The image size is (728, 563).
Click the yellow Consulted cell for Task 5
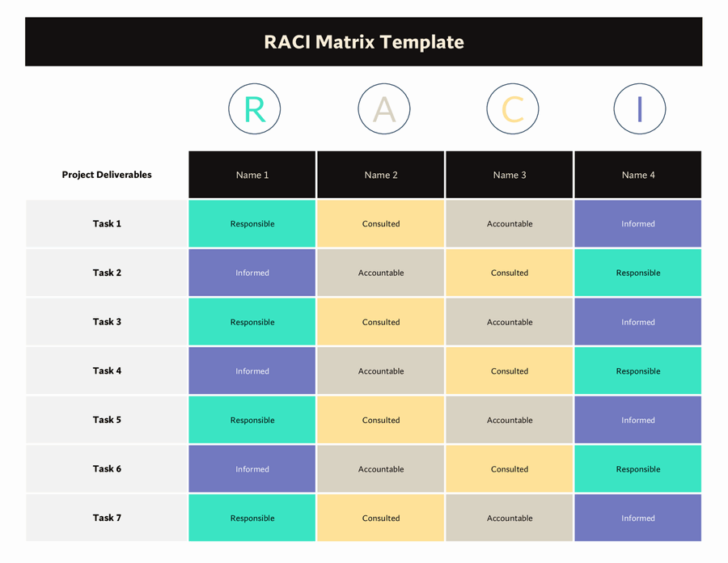tap(381, 420)
